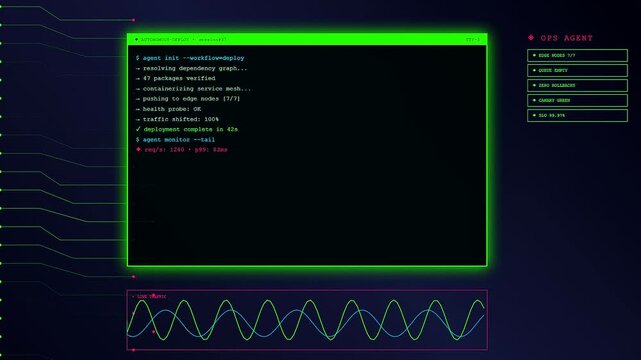The height and width of the screenshot is (360, 641).
Task: Click the diamond icon beside OPS AGENT
Action: pos(531,38)
